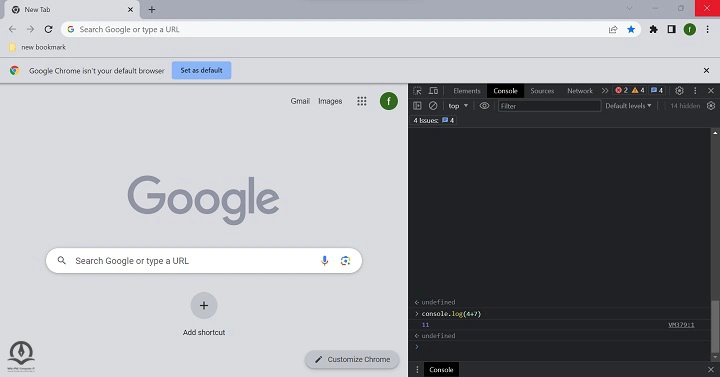
Task: Click the console.log(4+7) entry
Action: (x=451, y=314)
